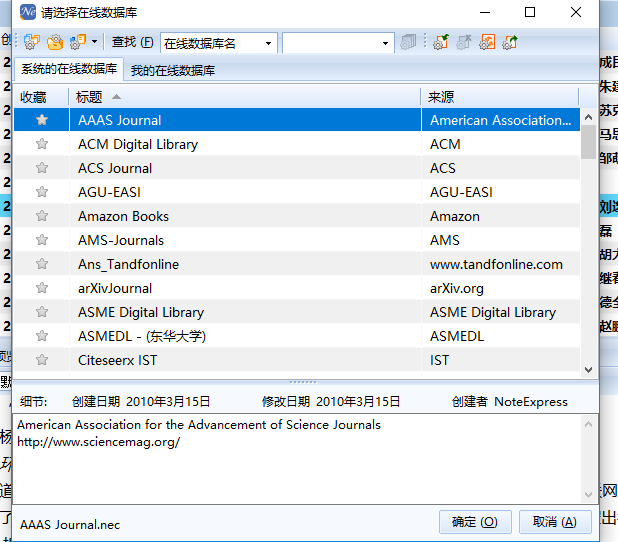Click the http://www.sciencemag.org/ text in description
This screenshot has height=542, width=618.
(x=99, y=442)
